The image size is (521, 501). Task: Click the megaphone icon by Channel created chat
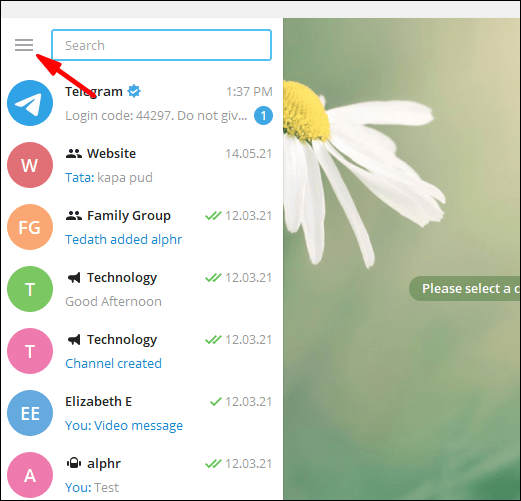coord(74,340)
